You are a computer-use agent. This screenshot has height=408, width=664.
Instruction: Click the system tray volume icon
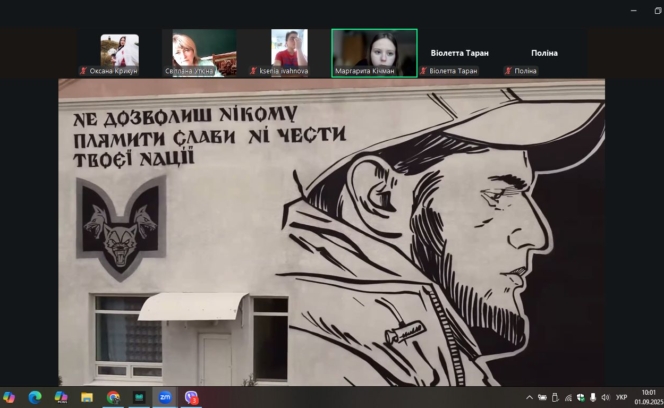pyautogui.click(x=605, y=397)
